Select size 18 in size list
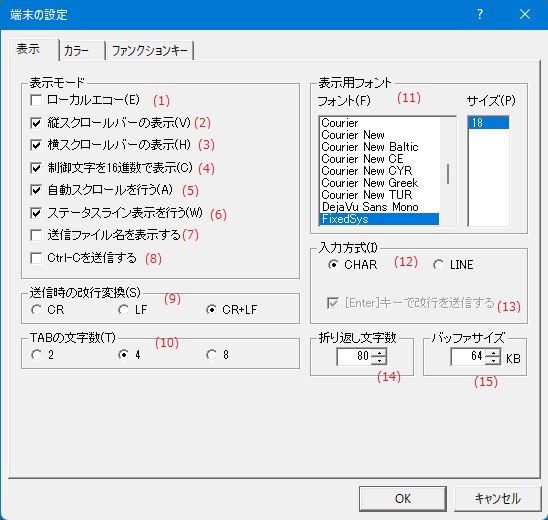548x520 pixels. 488,123
